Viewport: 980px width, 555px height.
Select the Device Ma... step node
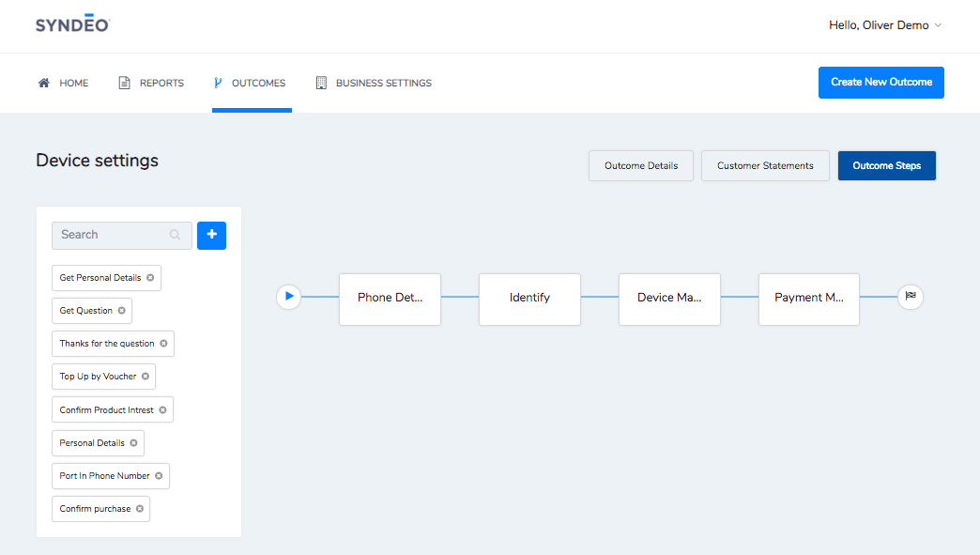[x=669, y=299]
